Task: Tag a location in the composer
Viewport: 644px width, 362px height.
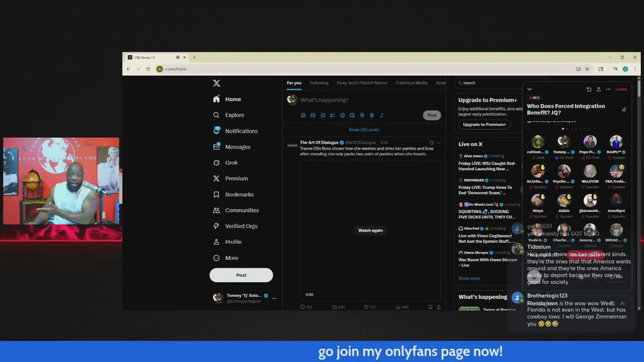Action: tap(362, 115)
